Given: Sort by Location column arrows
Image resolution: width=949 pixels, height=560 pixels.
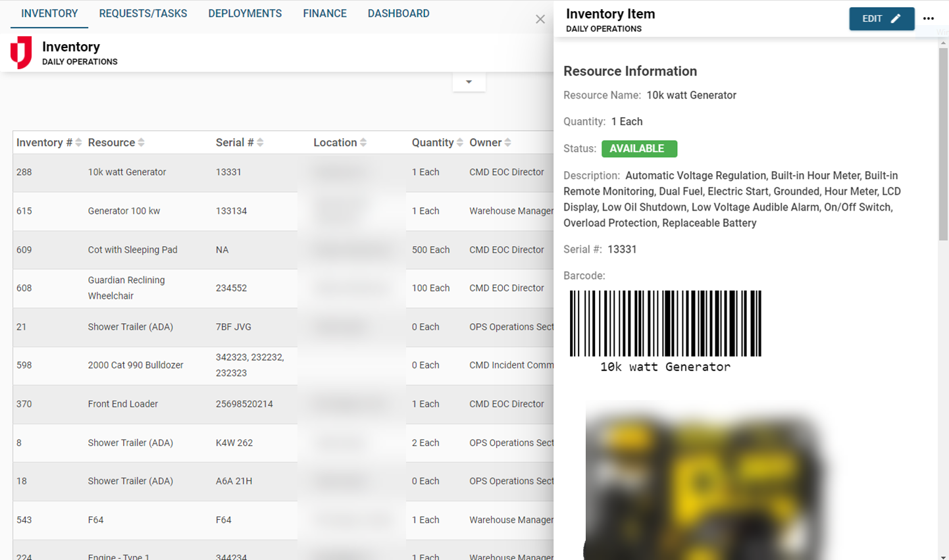Looking at the screenshot, I should click(363, 143).
